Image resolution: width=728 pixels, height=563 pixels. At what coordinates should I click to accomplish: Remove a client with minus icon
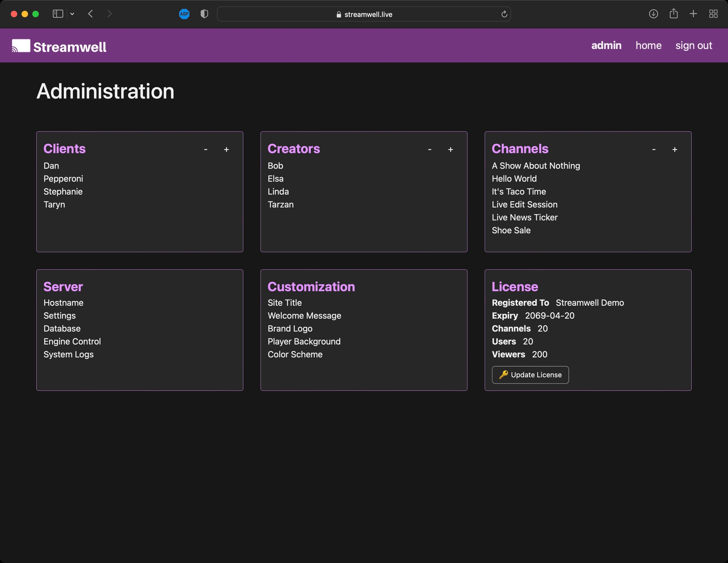click(x=206, y=150)
